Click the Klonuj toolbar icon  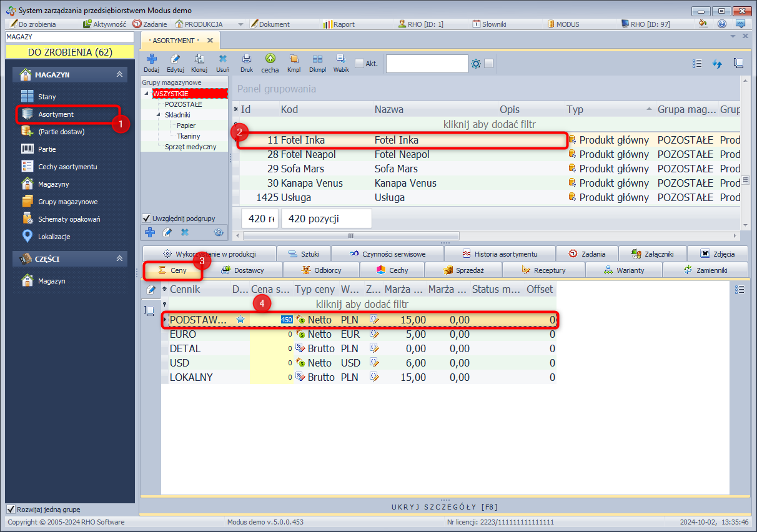click(x=199, y=62)
